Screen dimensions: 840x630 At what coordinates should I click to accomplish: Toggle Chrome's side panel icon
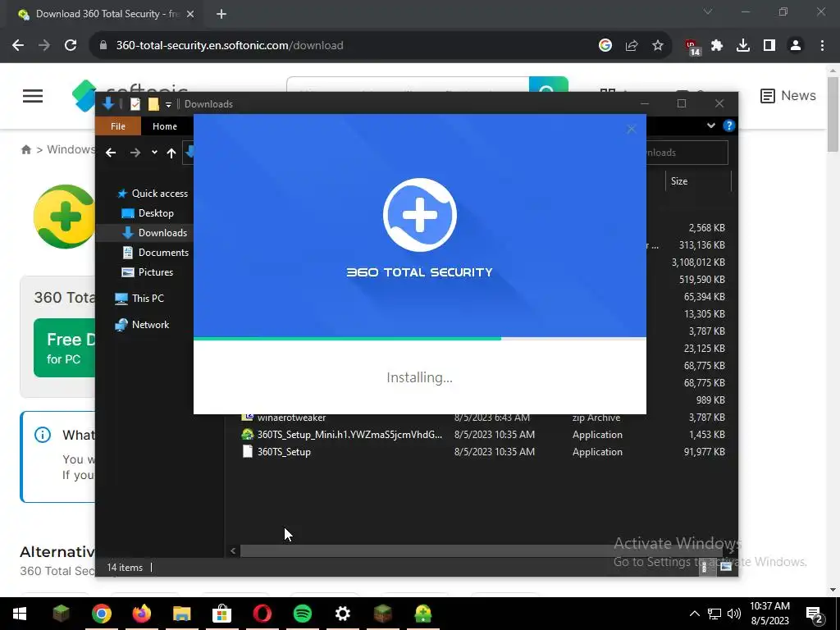(x=769, y=46)
